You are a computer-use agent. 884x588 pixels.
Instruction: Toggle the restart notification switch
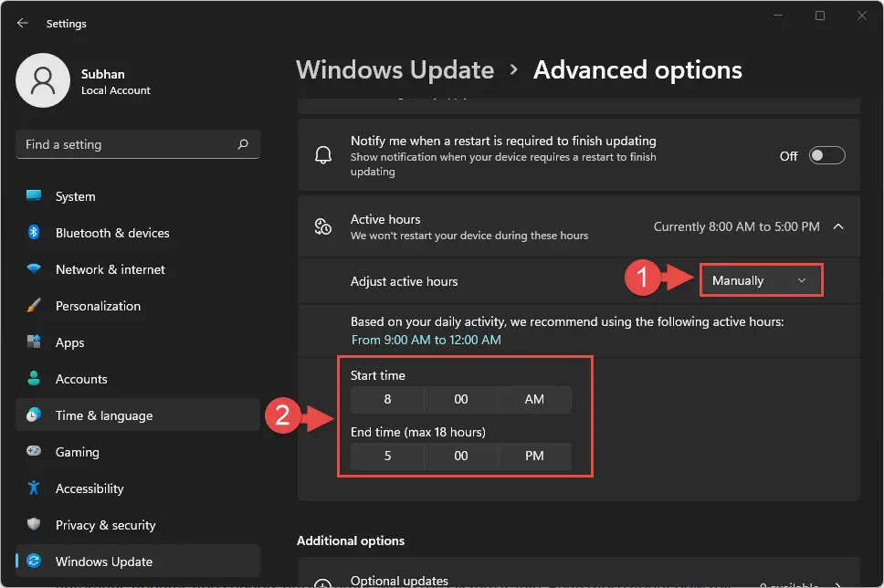827,155
